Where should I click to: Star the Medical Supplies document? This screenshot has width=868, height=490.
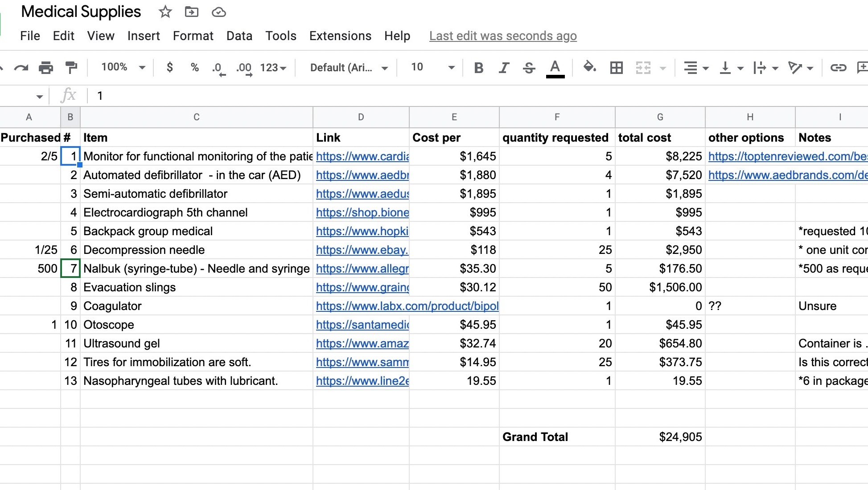165,12
